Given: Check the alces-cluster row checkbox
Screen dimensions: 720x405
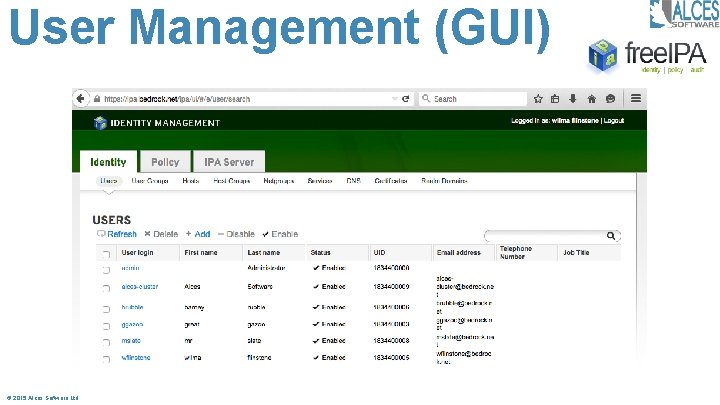Looking at the screenshot, I should [x=106, y=288].
